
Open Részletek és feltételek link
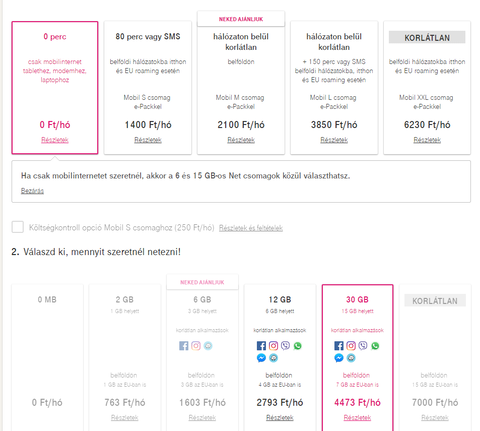click(251, 228)
